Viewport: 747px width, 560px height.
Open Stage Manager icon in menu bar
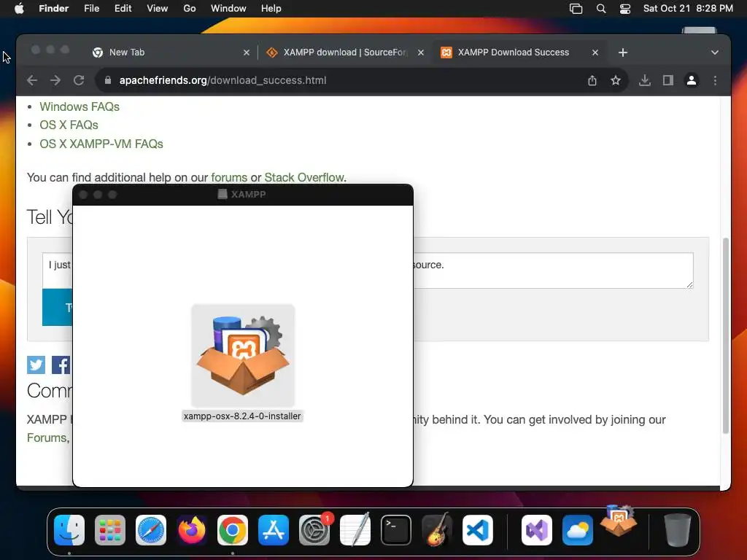(x=576, y=9)
